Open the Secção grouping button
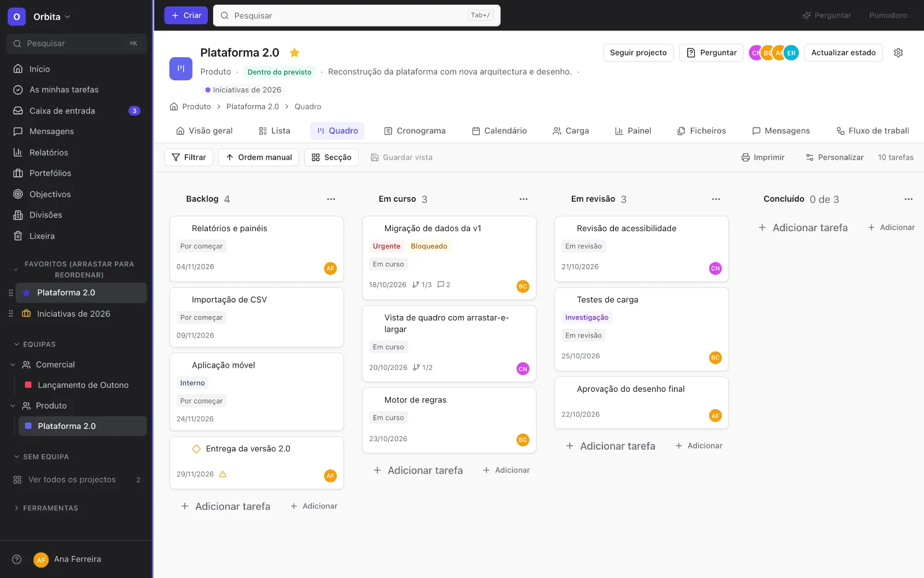Screen dimensions: 924x578 (331, 157)
